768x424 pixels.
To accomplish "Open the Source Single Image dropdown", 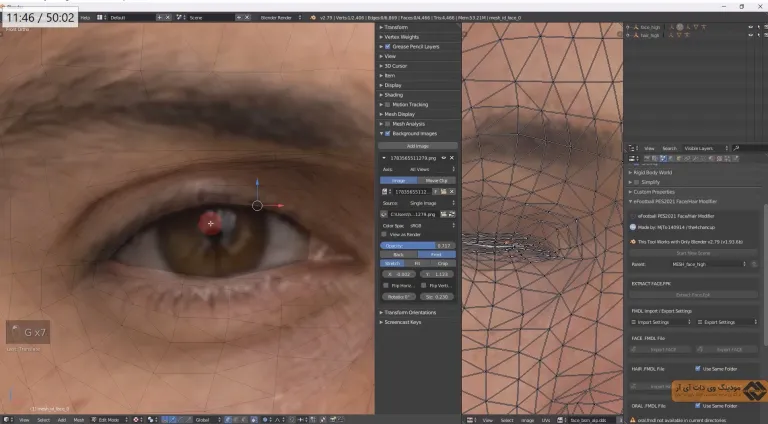I will [x=430, y=203].
